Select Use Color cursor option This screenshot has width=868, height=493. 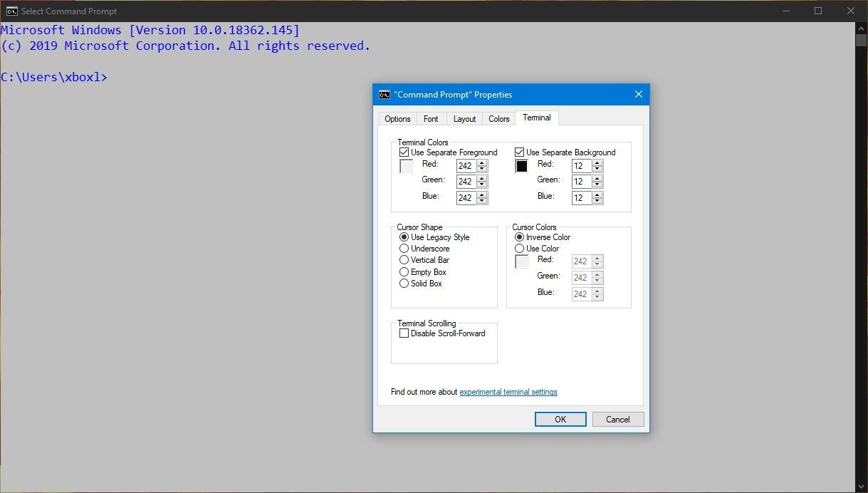click(x=520, y=249)
